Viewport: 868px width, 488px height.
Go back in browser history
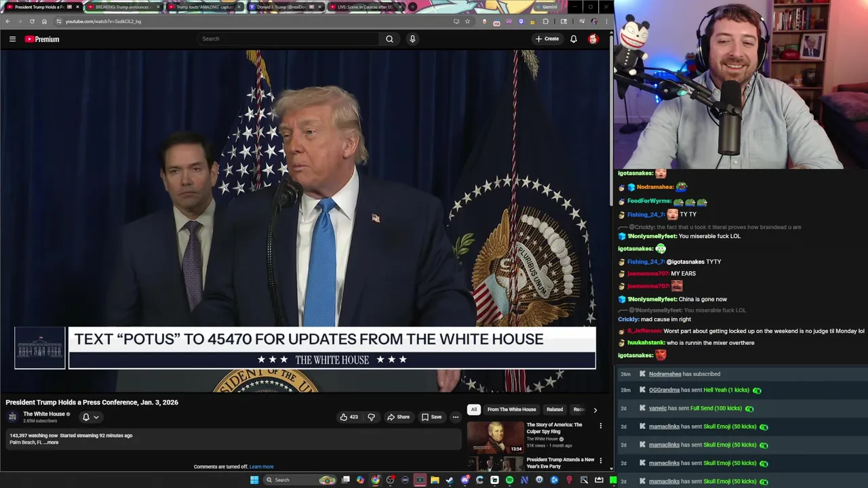tap(7, 21)
